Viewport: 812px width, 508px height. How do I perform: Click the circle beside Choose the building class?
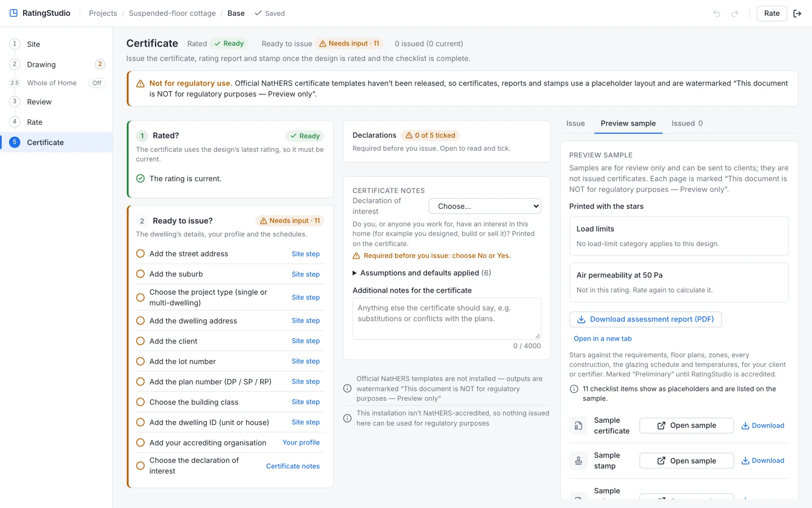(140, 402)
